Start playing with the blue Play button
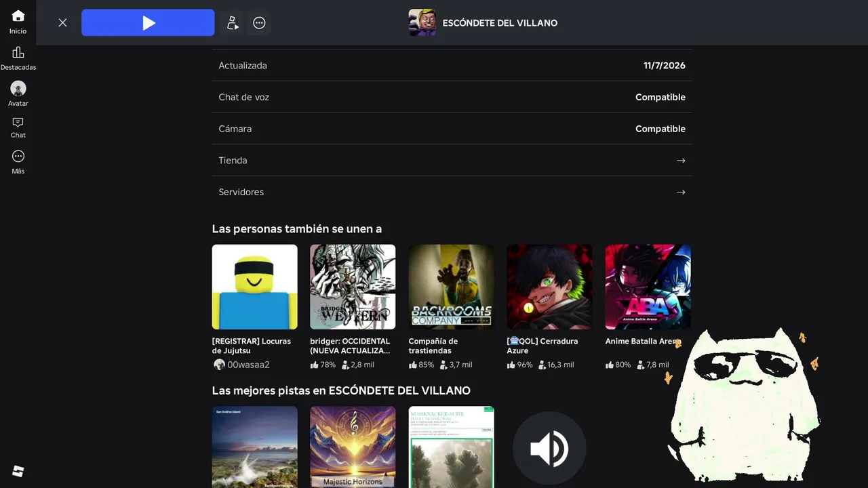Viewport: 868px width, 488px height. tap(148, 23)
